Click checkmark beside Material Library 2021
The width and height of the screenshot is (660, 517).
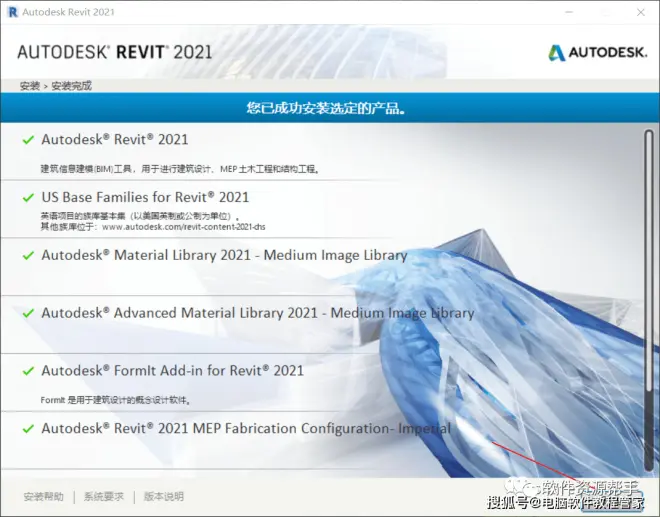(28, 255)
